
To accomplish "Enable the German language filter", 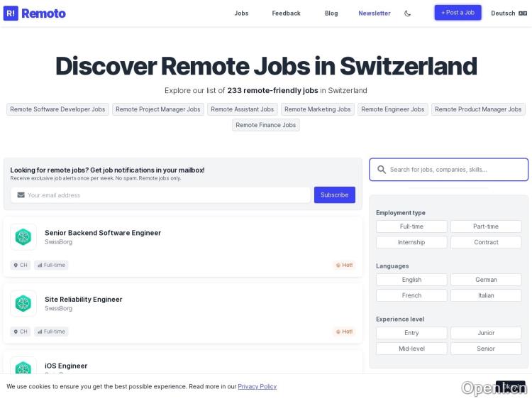I will point(486,280).
